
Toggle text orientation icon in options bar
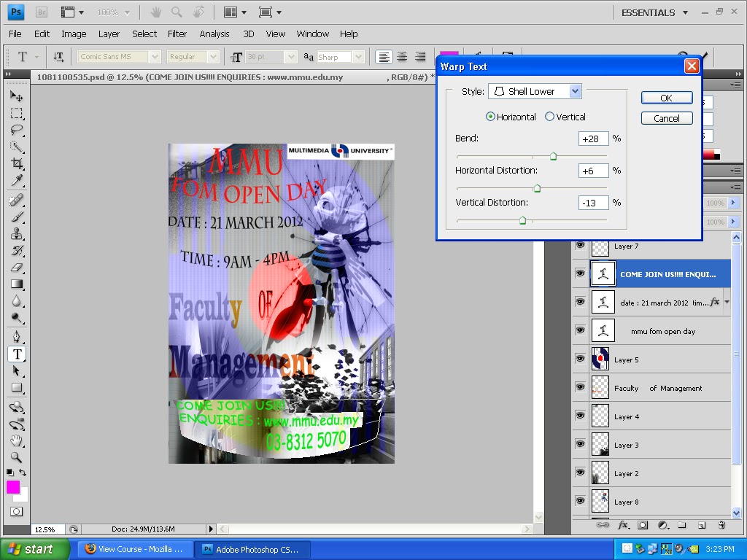pos(58,57)
